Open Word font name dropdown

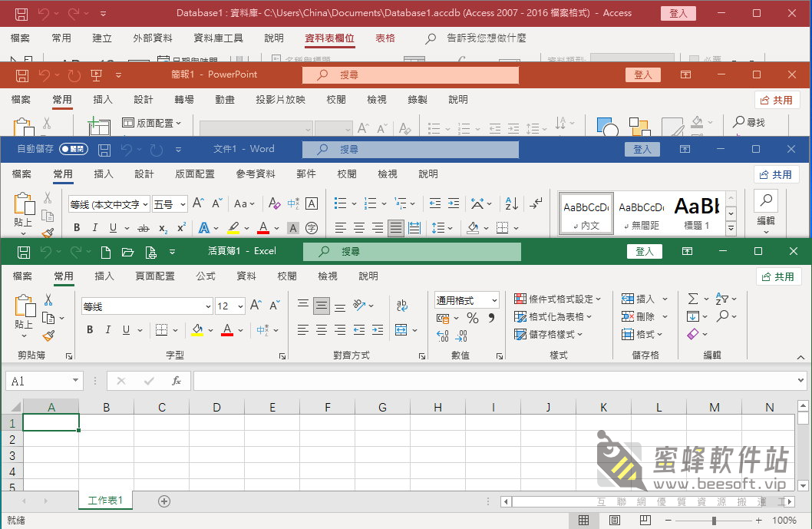click(146, 205)
